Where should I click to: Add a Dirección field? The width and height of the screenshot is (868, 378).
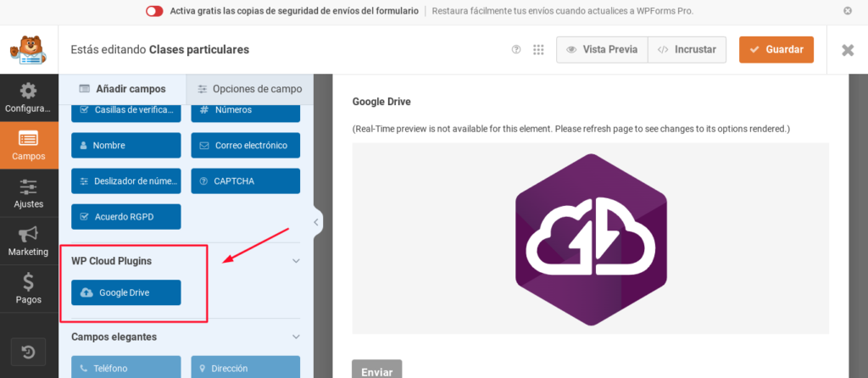[246, 367]
